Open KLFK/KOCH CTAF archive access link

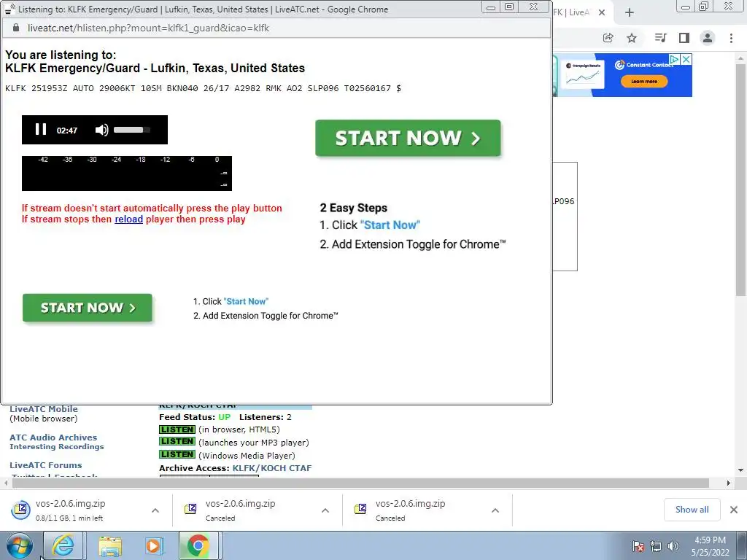[272, 468]
